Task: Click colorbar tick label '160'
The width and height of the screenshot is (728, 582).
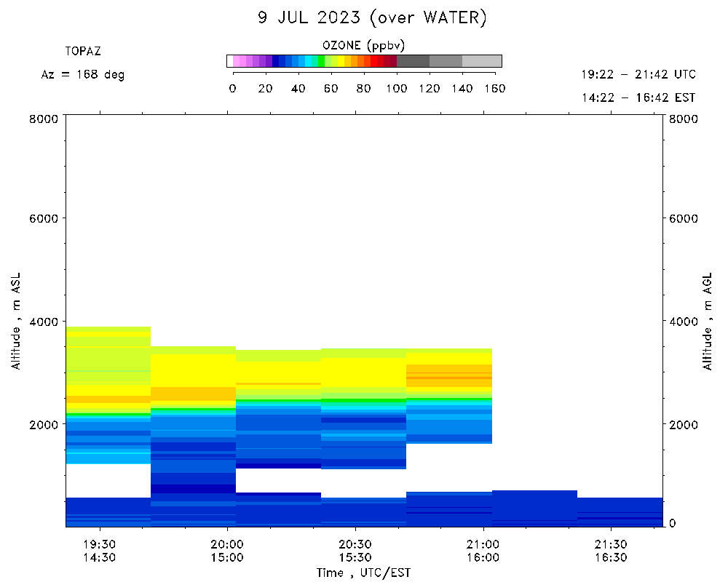Action: pos(495,89)
